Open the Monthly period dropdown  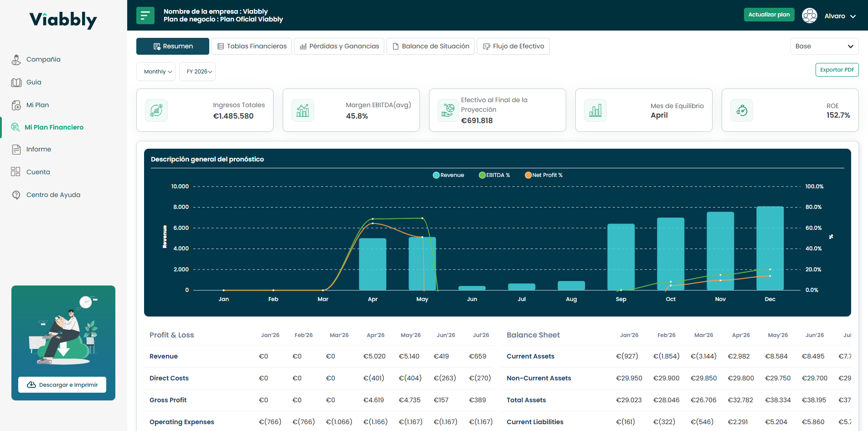click(x=156, y=72)
